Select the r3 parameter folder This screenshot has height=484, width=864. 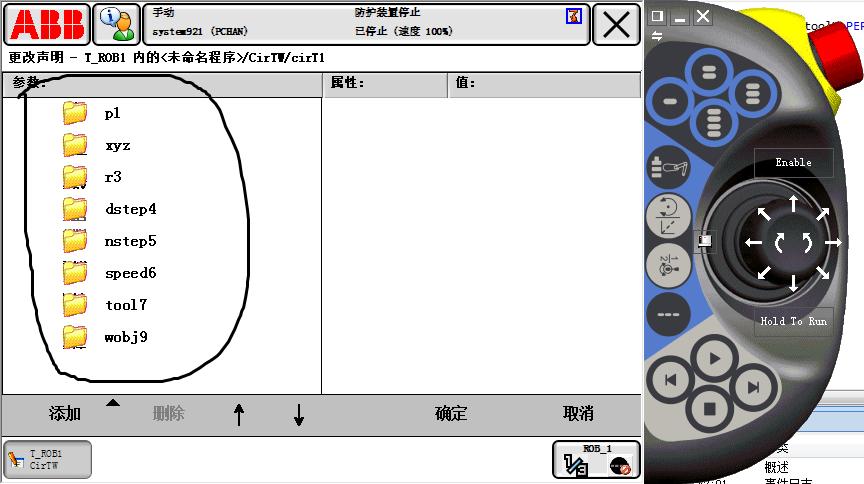pos(113,177)
